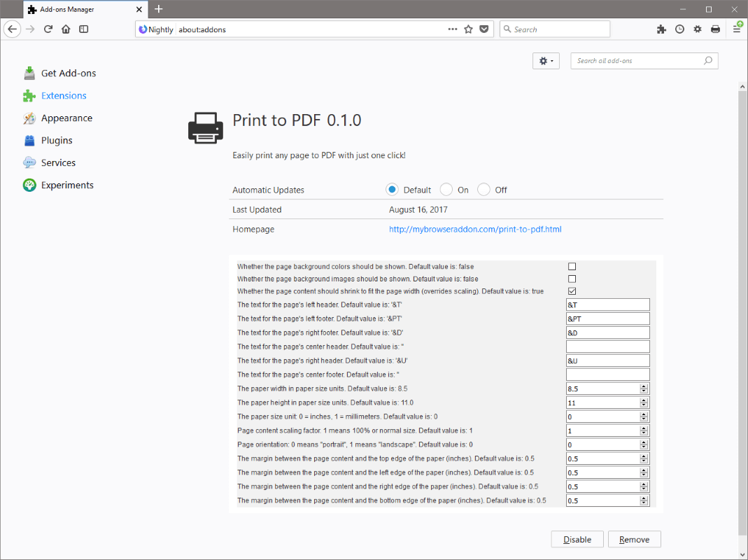Click the search magnifier in add-ons search
748x560 pixels.
708,61
